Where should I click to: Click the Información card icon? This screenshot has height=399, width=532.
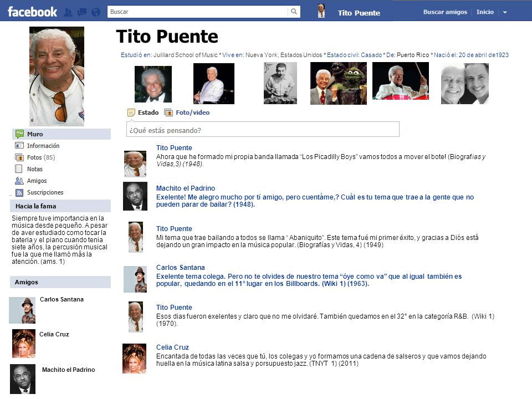(19, 146)
